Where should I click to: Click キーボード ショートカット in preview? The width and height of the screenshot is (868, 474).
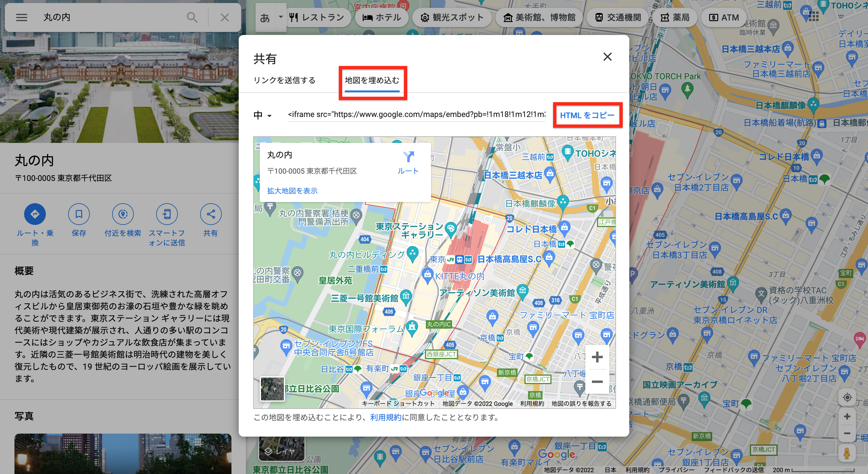pos(398,403)
